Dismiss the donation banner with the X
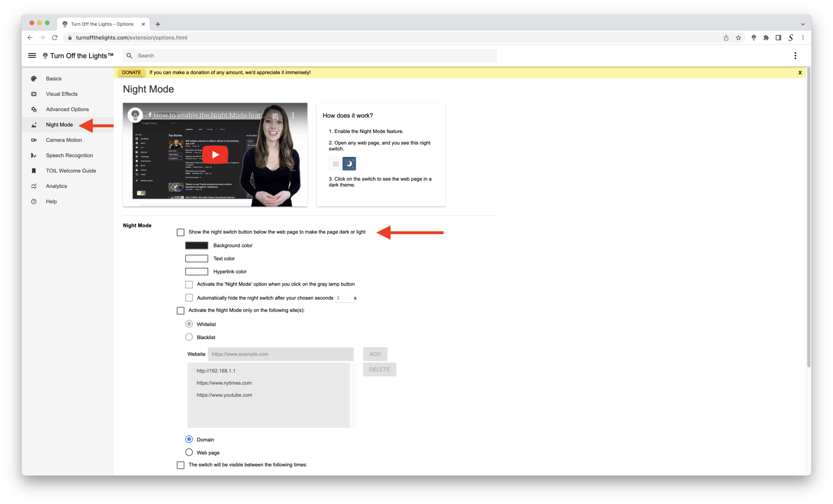Viewport: 833px width, 504px height. (x=800, y=72)
